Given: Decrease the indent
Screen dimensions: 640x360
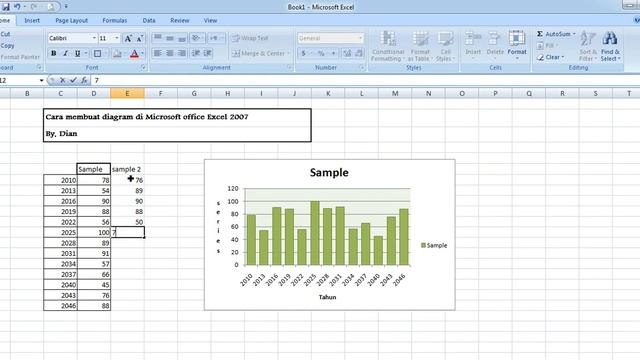Looking at the screenshot, I should pos(196,53).
